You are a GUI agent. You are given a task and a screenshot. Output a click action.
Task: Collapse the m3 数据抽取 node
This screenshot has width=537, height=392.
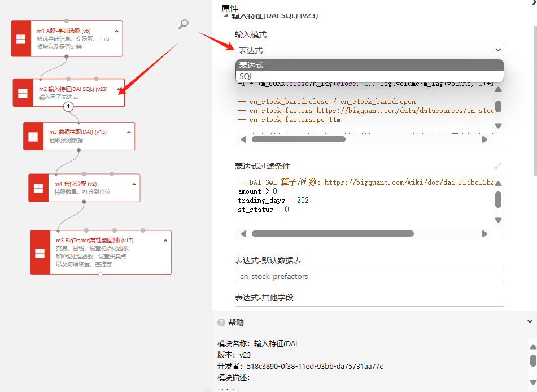pos(129,132)
